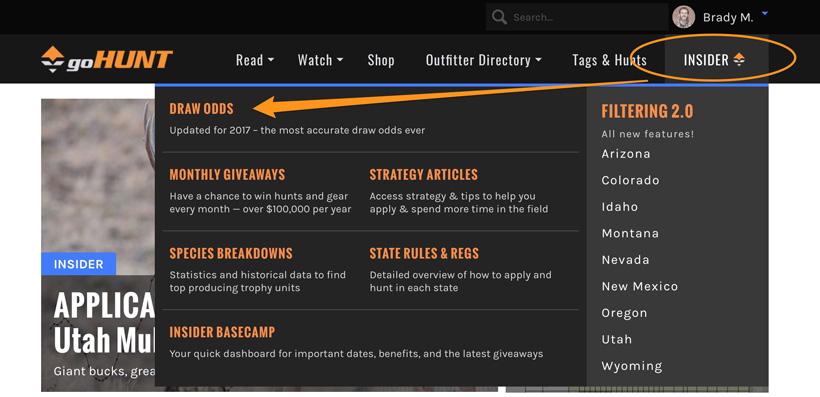820x397 pixels.
Task: Select Oregon in the filtering list
Action: tap(624, 313)
